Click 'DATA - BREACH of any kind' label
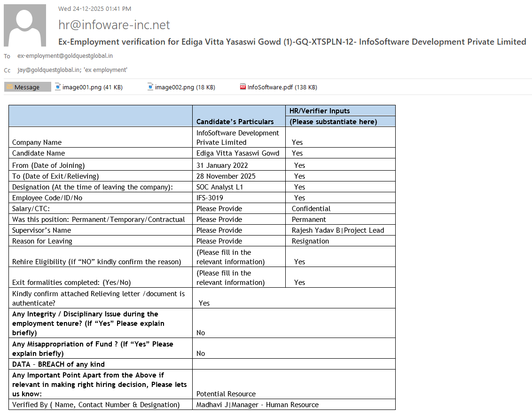 pyautogui.click(x=58, y=364)
